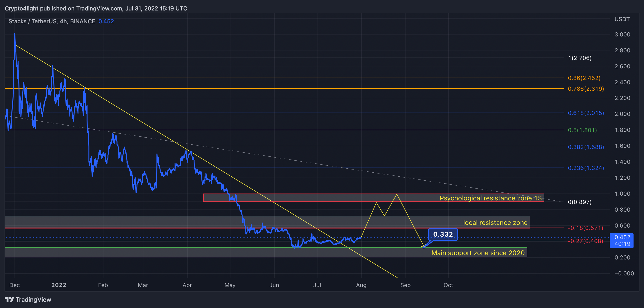Click the May label on time axis
The image size is (644, 308).
coord(230,285)
